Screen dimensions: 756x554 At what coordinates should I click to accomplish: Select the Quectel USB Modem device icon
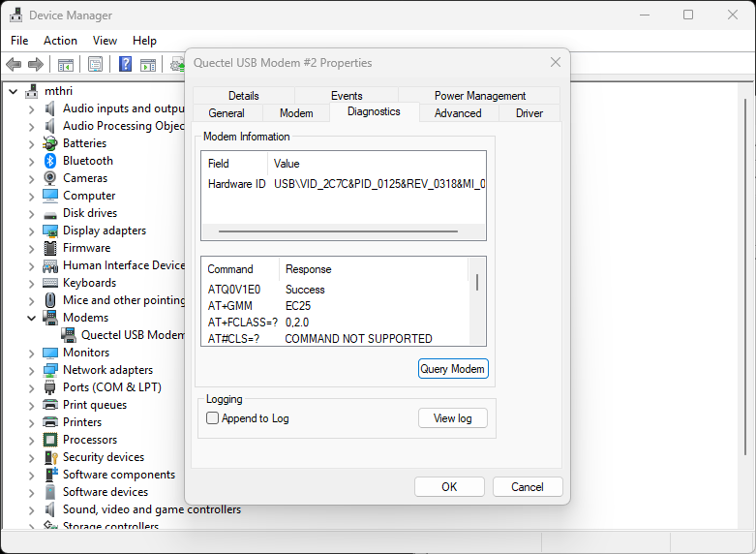click(69, 335)
